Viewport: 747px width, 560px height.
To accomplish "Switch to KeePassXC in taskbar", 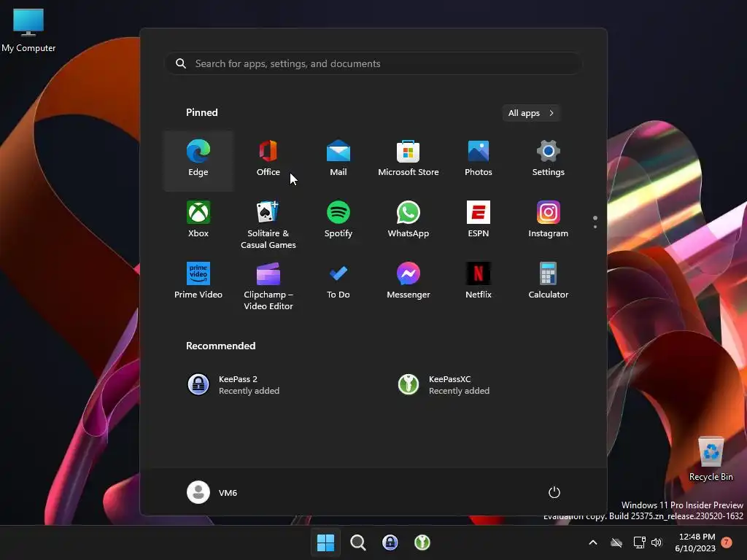I will pyautogui.click(x=422, y=542).
